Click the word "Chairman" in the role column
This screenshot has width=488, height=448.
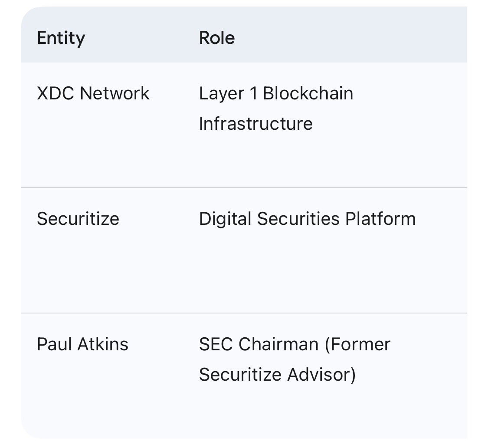click(x=279, y=344)
